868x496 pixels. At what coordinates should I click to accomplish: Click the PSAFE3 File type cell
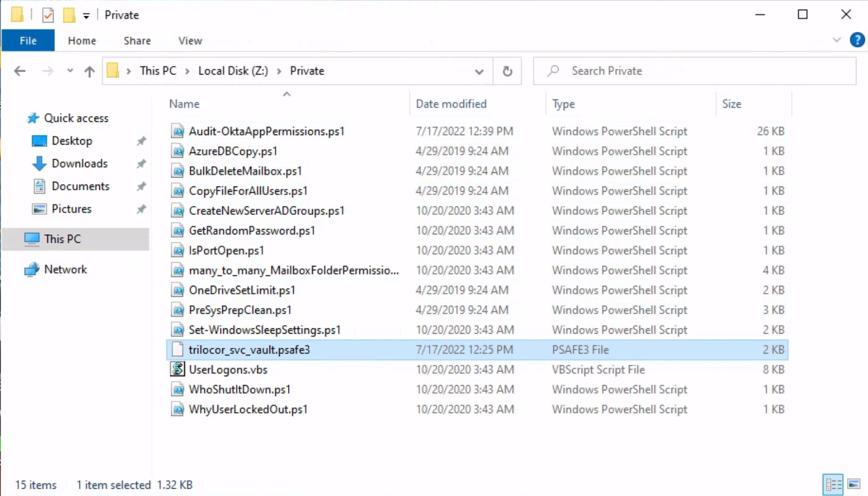[580, 350]
